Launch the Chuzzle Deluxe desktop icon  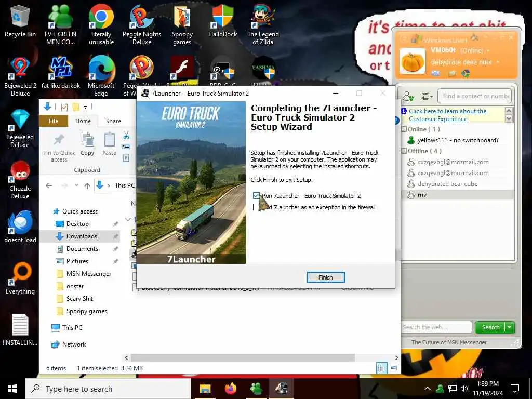pyautogui.click(x=20, y=180)
